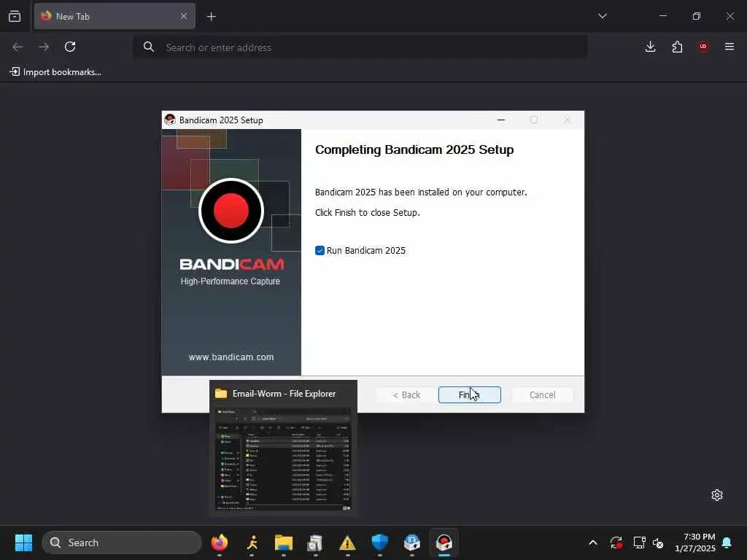Click the uBlock Origin extension icon

click(703, 47)
